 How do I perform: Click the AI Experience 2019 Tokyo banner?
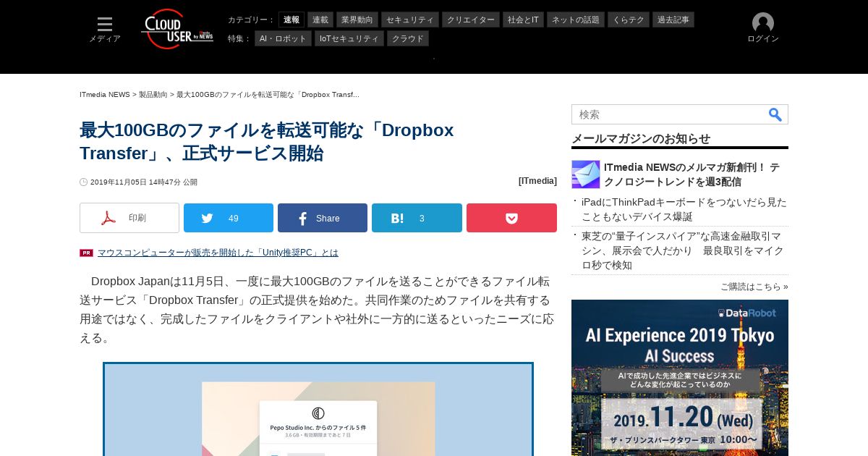point(680,378)
